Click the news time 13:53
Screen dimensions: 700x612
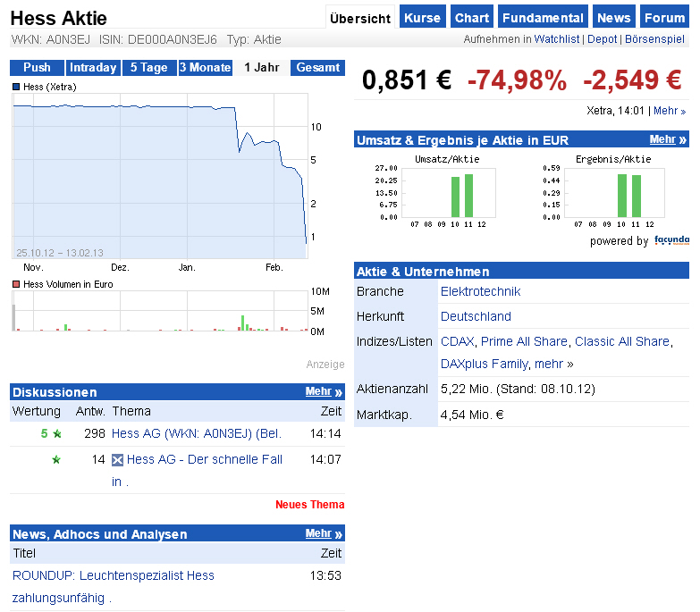(325, 575)
